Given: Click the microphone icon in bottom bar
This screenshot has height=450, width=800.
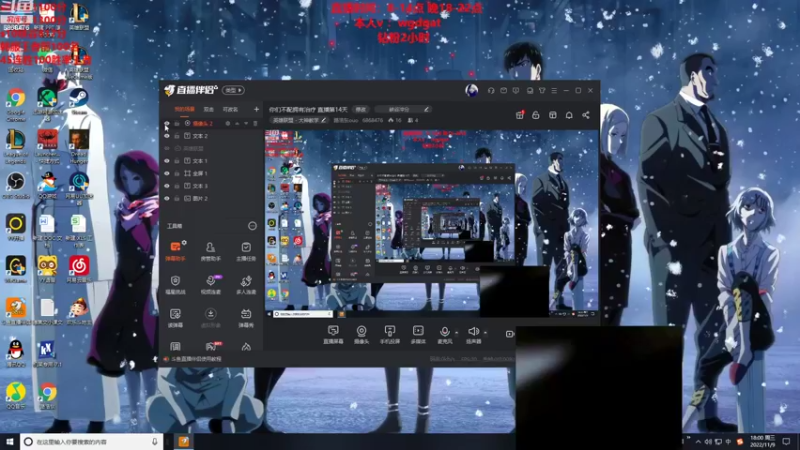Looking at the screenshot, I should point(445,332).
